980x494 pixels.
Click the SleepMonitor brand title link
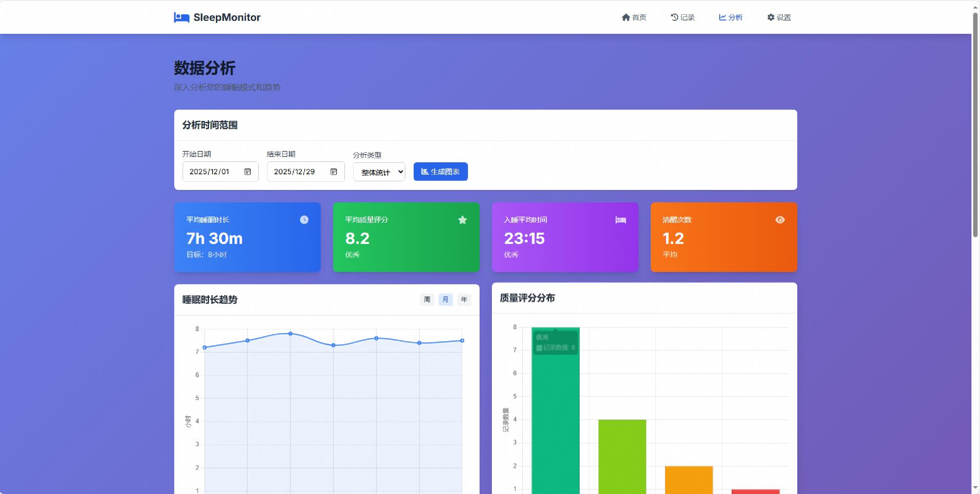click(227, 17)
